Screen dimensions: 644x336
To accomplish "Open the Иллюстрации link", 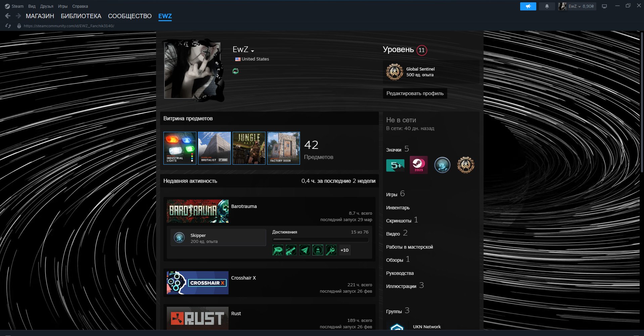I will (405, 286).
